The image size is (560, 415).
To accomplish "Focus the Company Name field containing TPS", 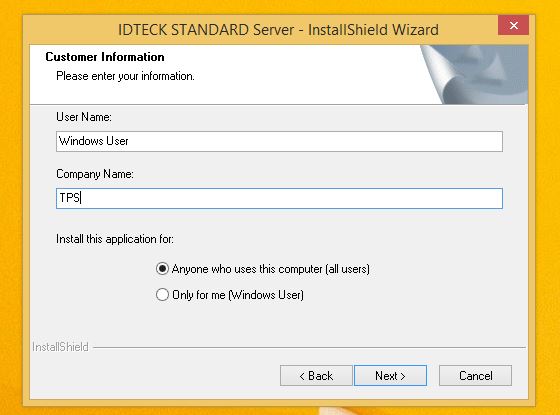I will [279, 198].
